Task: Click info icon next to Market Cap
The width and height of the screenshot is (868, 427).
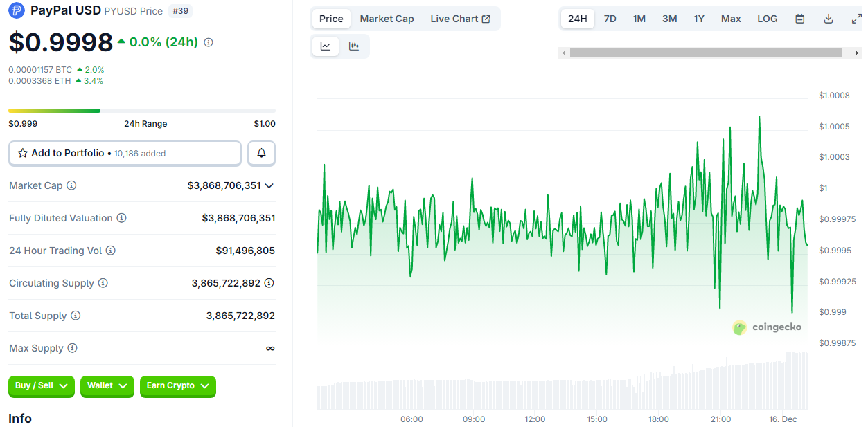Action: click(x=71, y=185)
